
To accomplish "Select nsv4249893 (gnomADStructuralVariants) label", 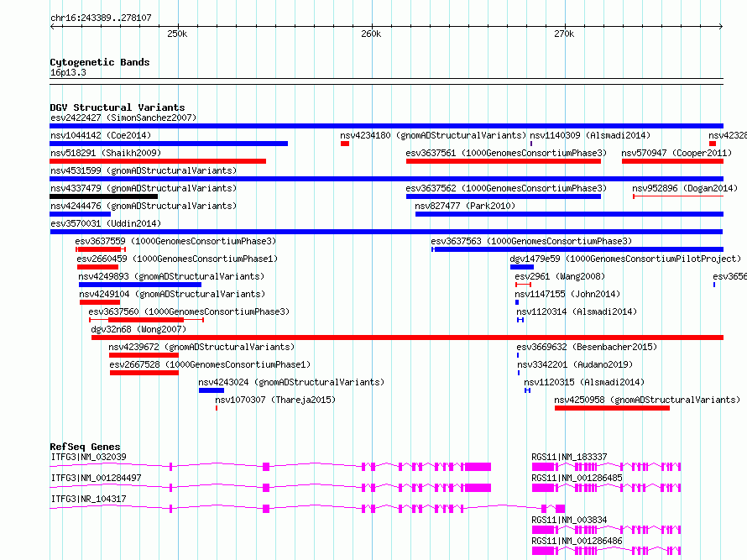I will (171, 276).
